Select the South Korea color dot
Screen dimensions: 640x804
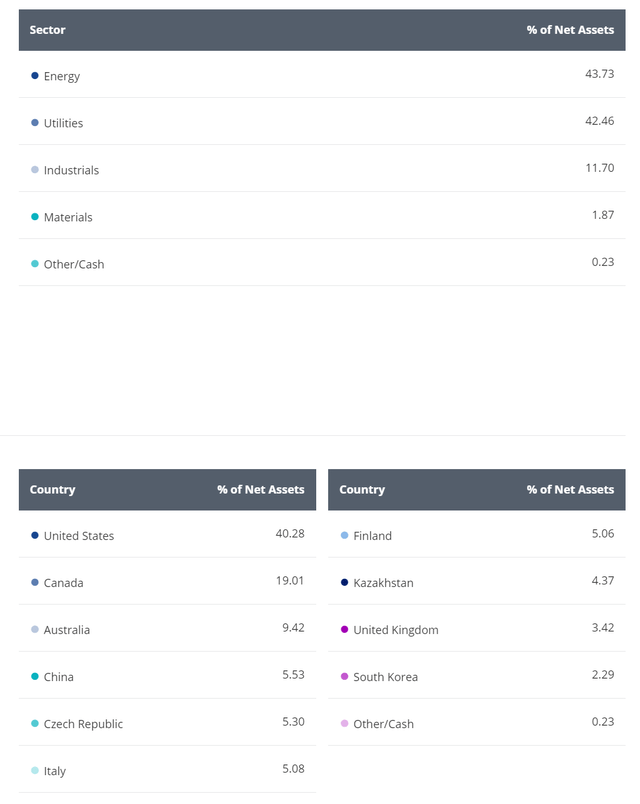(345, 677)
